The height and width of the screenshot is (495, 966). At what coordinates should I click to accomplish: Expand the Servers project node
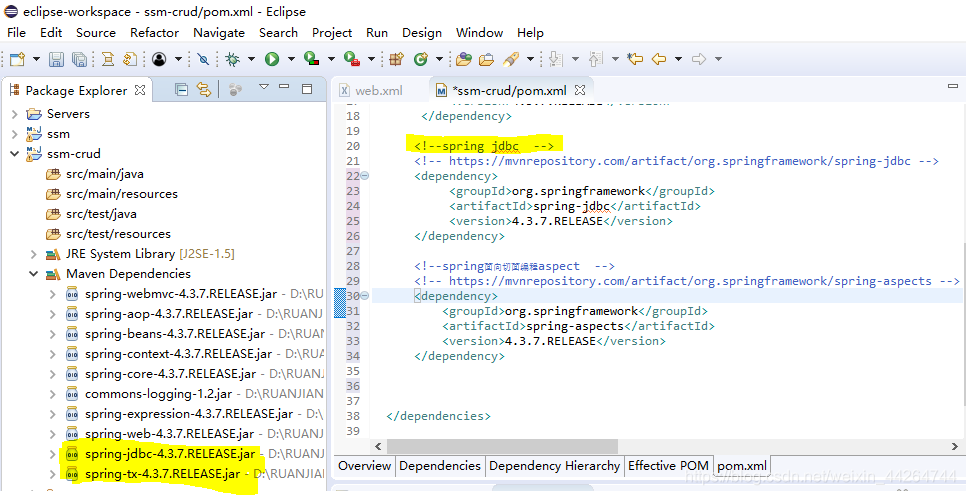[15, 114]
